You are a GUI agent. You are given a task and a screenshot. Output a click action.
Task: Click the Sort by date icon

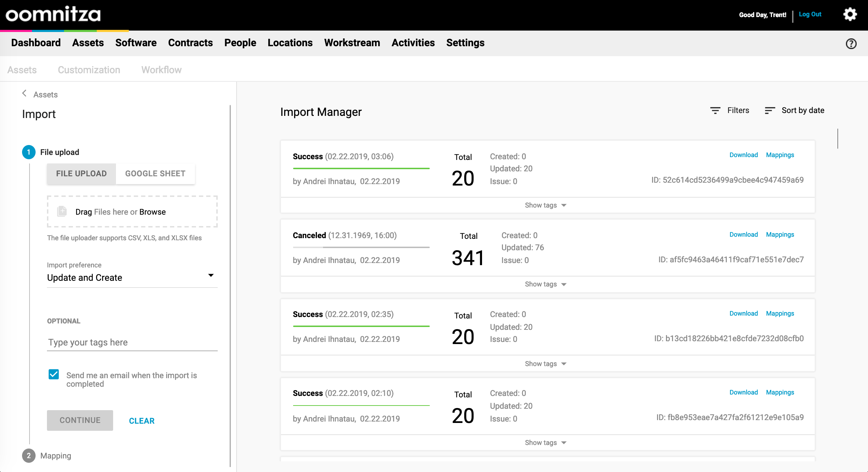click(x=769, y=111)
